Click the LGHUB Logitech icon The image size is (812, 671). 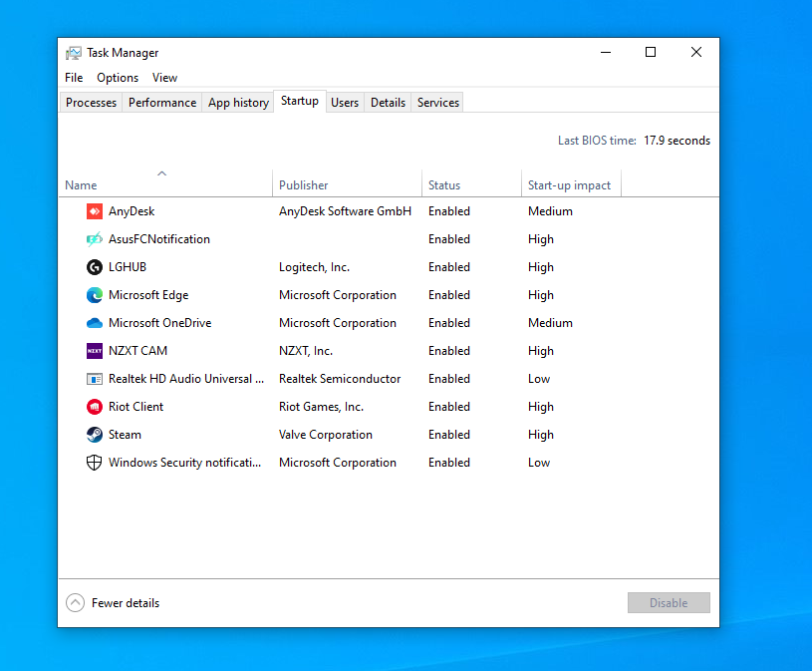point(95,267)
